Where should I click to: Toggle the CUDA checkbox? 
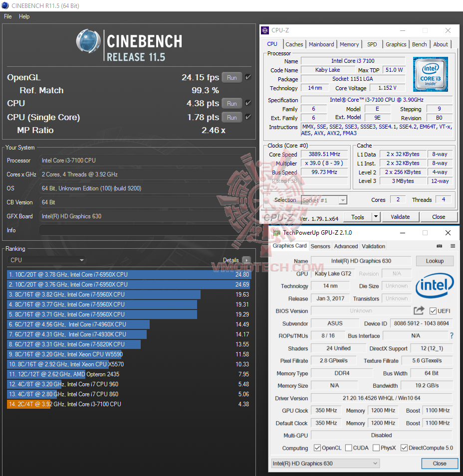click(349, 448)
